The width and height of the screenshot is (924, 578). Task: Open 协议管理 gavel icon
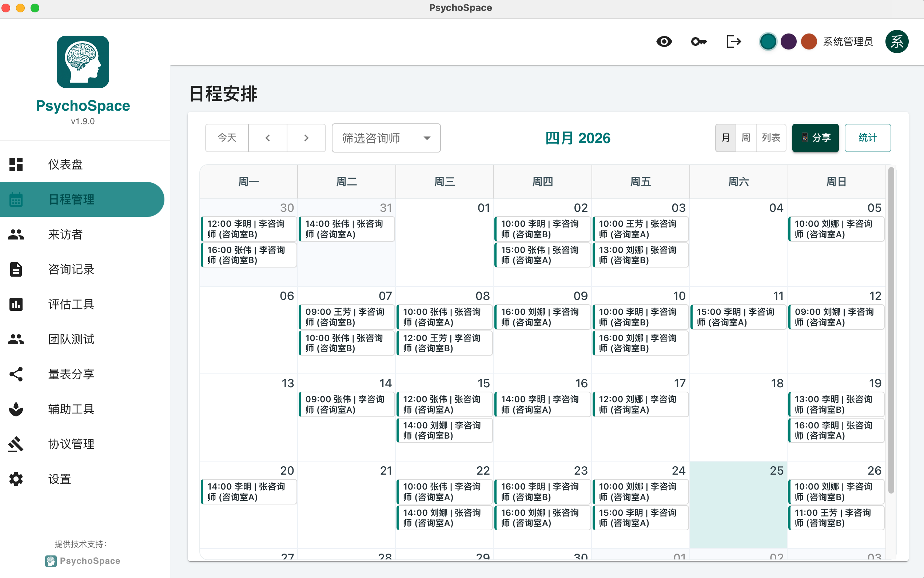click(16, 444)
